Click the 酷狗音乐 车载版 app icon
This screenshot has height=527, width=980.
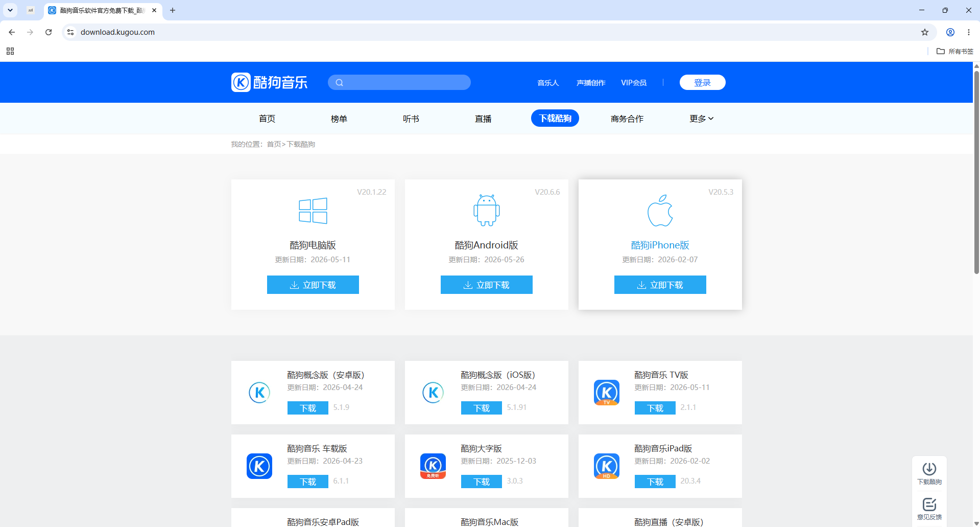click(259, 466)
